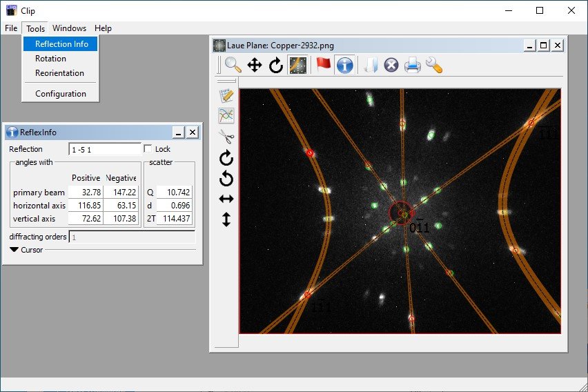Activate the four-arrow pan tool

254,66
